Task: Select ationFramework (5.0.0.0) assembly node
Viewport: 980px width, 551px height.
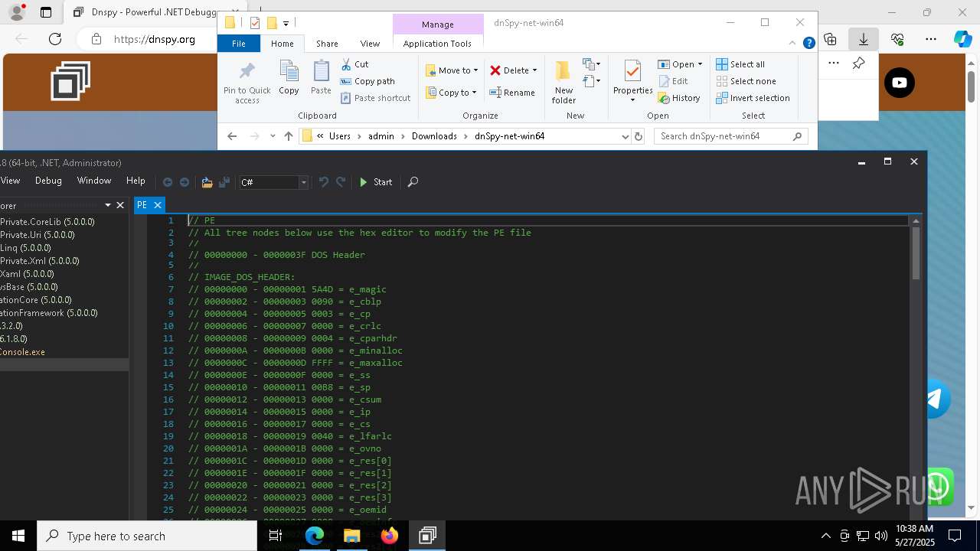Action: tap(49, 313)
